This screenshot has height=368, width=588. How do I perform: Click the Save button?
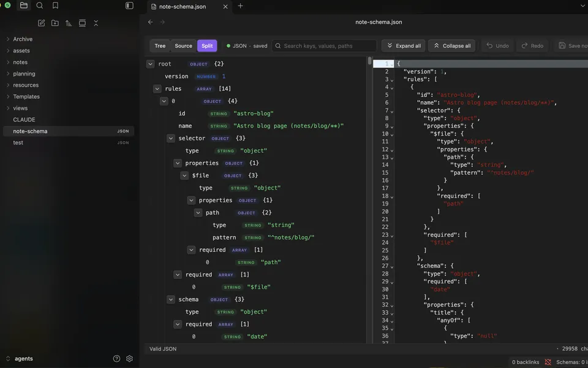tap(572, 46)
